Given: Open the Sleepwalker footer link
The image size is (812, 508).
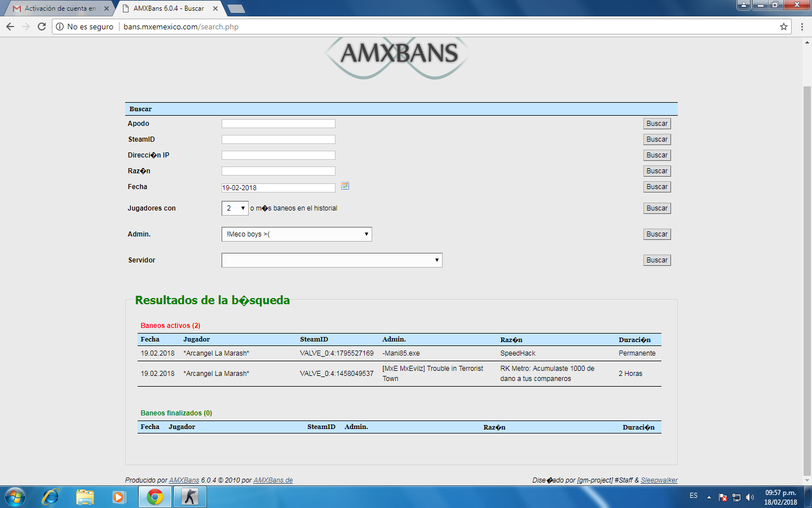Looking at the screenshot, I should coord(659,480).
